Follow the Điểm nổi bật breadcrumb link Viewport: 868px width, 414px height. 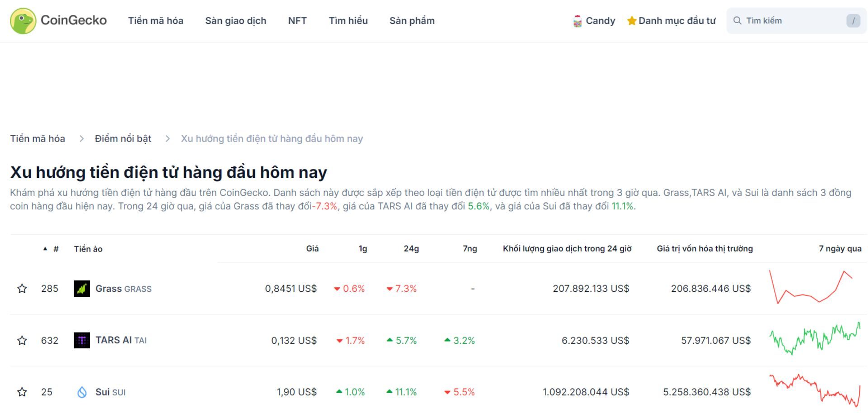tap(123, 138)
